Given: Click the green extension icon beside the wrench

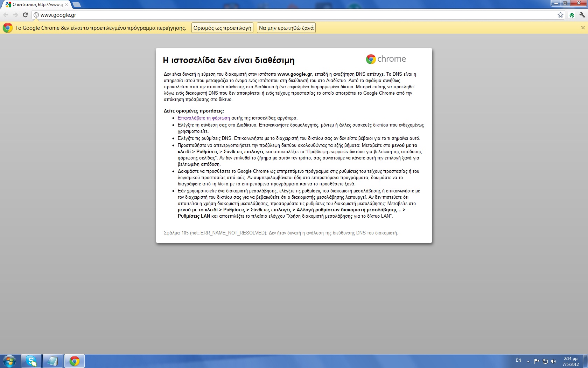Looking at the screenshot, I should point(572,15).
